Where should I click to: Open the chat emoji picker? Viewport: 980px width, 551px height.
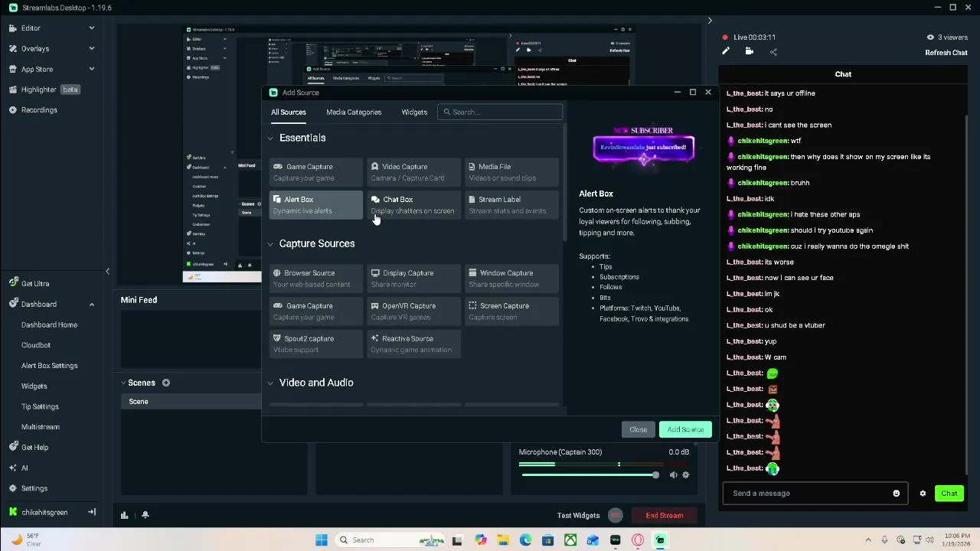coord(897,494)
